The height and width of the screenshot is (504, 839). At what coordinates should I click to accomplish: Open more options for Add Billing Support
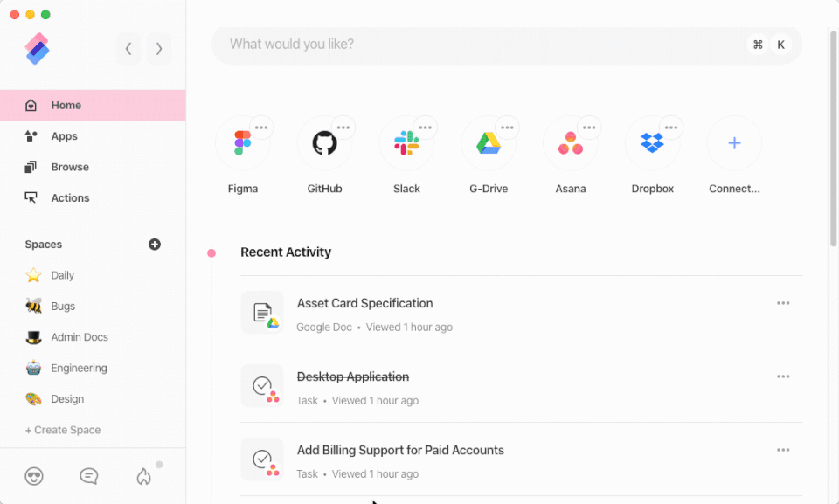pos(783,450)
